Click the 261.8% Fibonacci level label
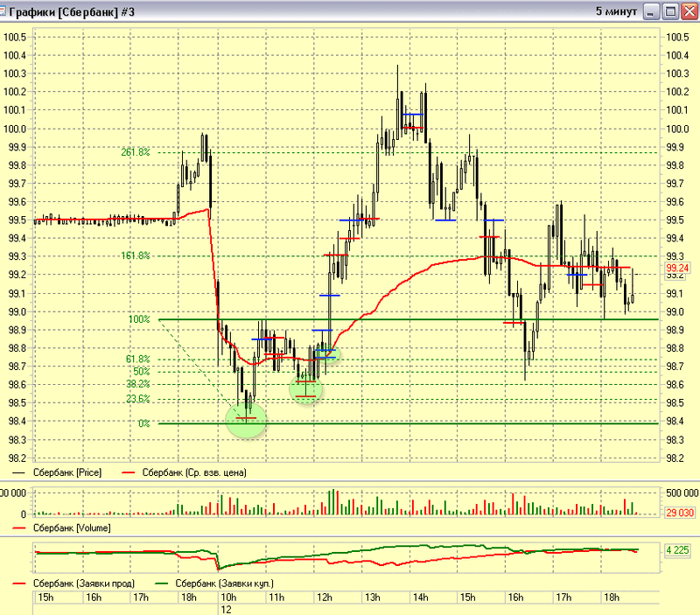 [136, 152]
